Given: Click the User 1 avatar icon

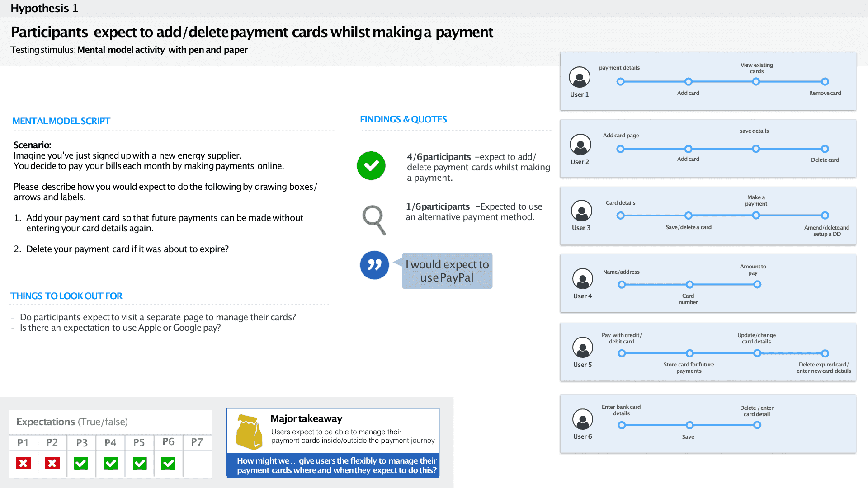Looking at the screenshot, I should pyautogui.click(x=580, y=77).
